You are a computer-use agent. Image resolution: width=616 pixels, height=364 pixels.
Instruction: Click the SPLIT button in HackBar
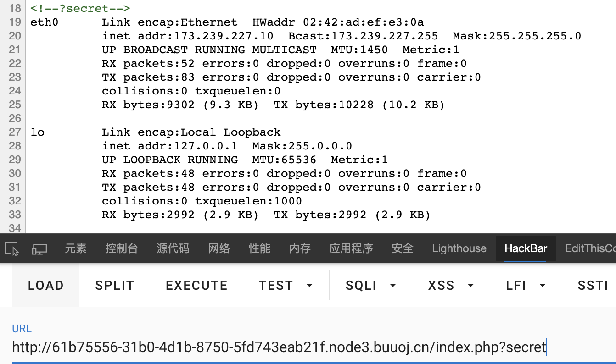(x=115, y=285)
